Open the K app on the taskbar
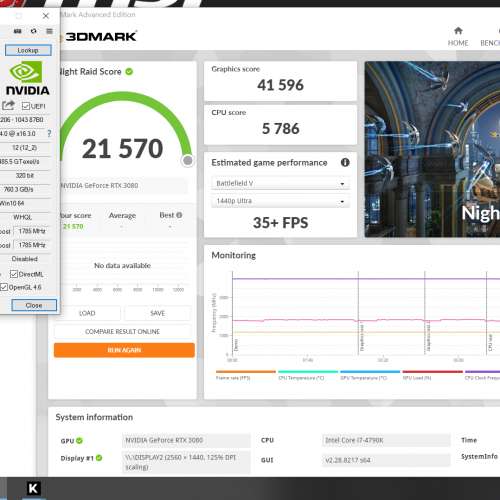This screenshot has width=500, height=500. click(33, 489)
